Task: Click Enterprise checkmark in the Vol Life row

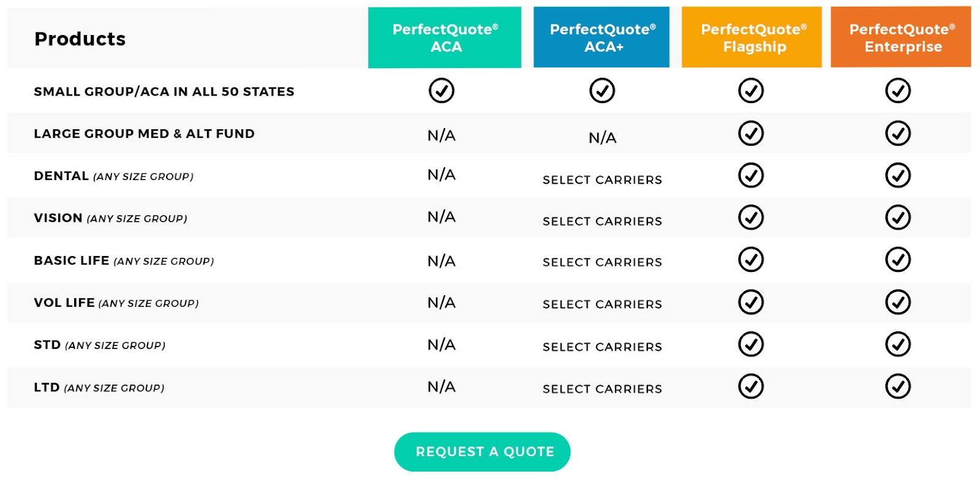Action: (898, 302)
